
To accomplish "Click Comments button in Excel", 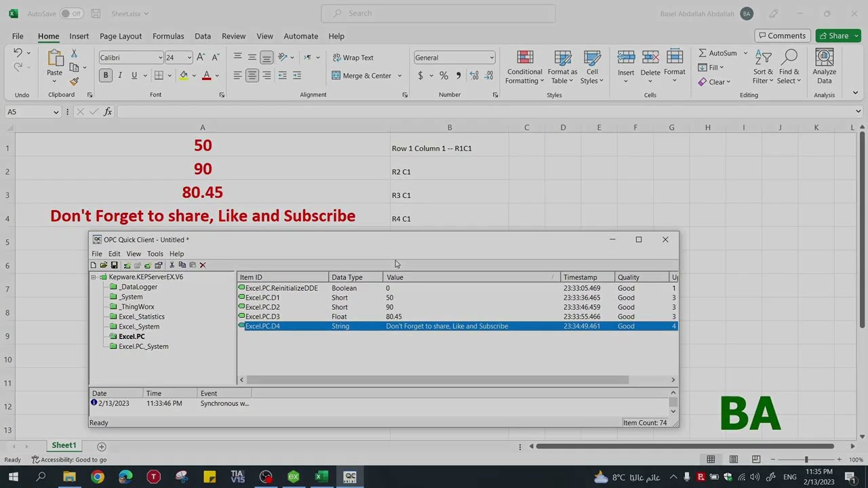I will (782, 36).
